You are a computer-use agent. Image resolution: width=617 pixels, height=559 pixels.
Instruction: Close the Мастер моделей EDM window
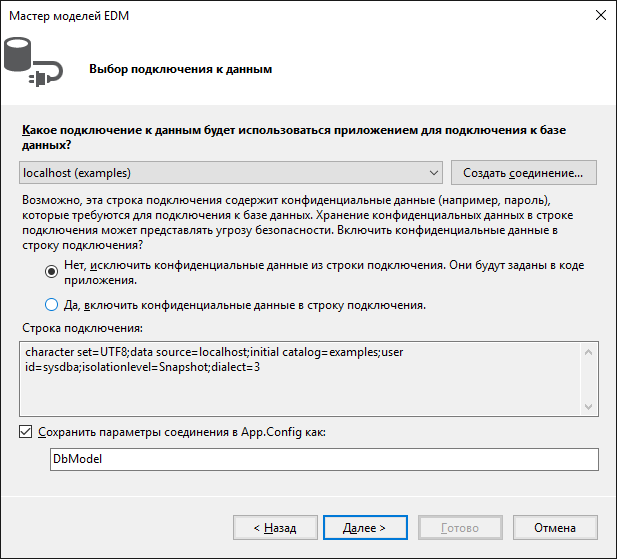pyautogui.click(x=600, y=16)
